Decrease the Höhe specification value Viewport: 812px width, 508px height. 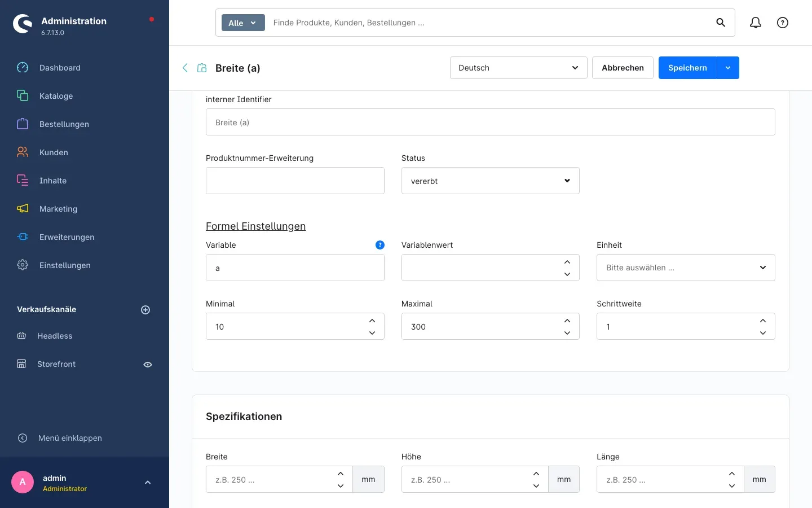[x=536, y=486]
